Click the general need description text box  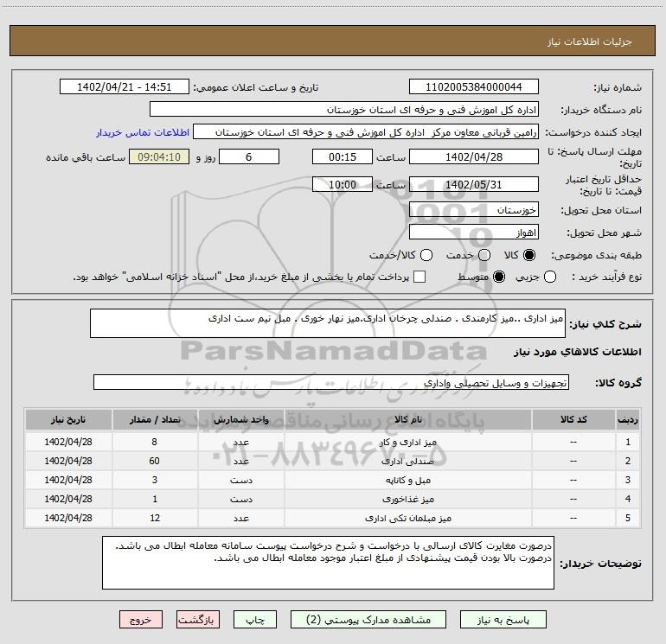(x=328, y=323)
